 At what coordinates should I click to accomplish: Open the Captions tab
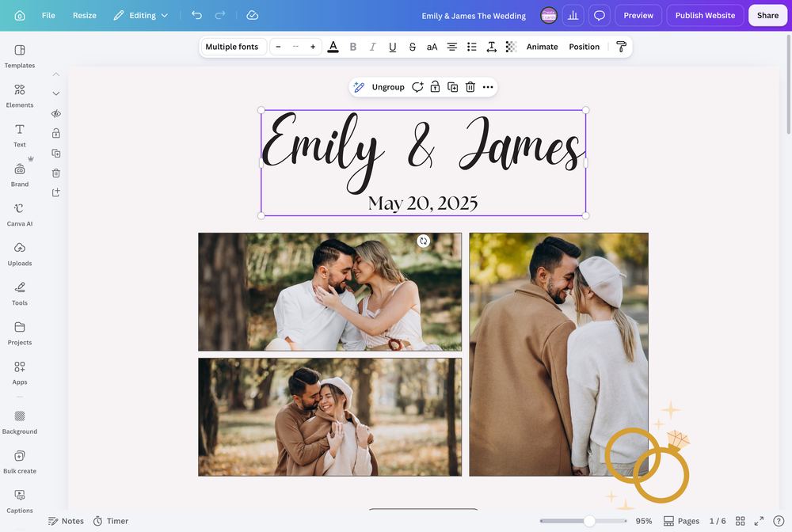pyautogui.click(x=20, y=502)
